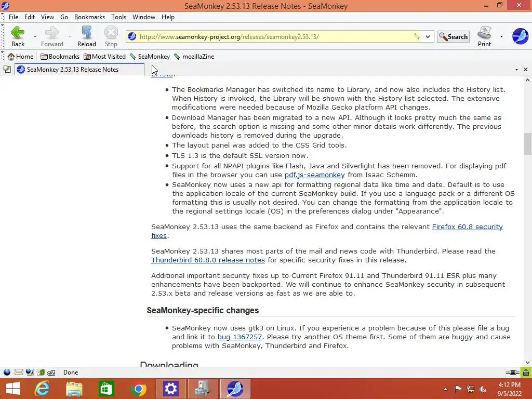Click page scrollbar up arrow
532x399 pixels.
coord(527,81)
